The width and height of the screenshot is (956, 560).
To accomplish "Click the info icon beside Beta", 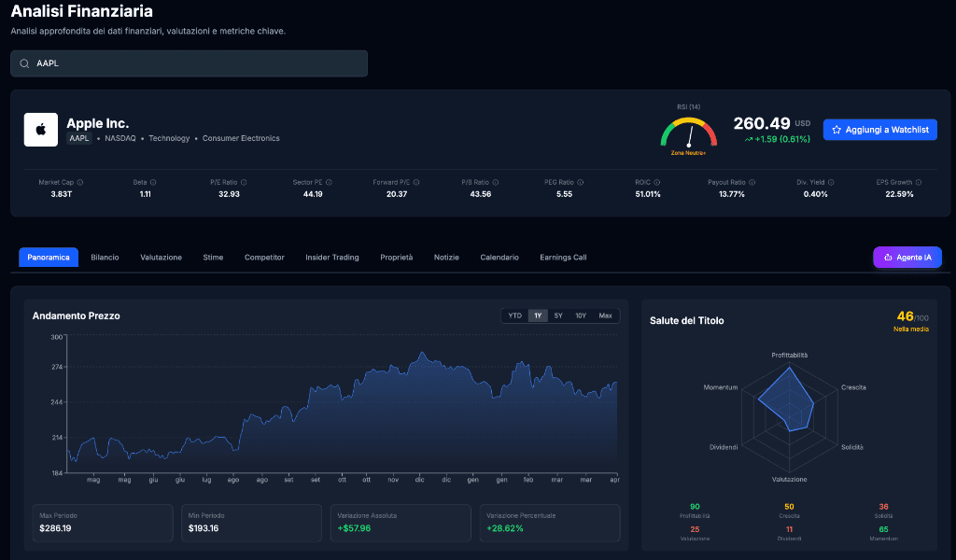I will click(x=153, y=183).
